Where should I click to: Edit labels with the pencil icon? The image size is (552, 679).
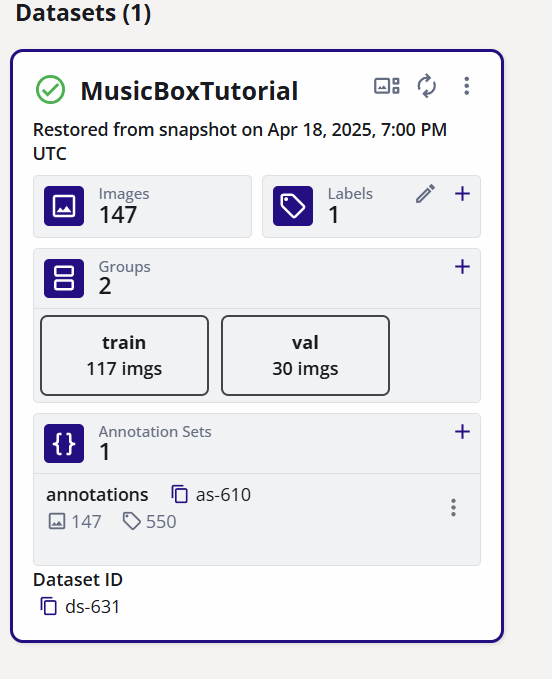pos(426,194)
